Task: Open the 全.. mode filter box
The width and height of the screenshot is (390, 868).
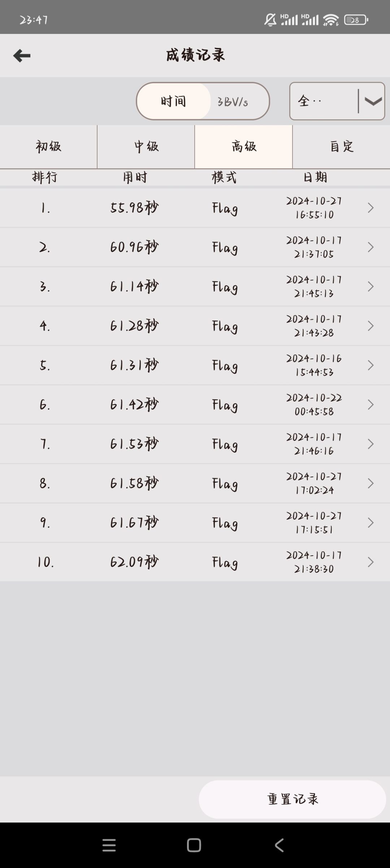Action: coord(337,101)
